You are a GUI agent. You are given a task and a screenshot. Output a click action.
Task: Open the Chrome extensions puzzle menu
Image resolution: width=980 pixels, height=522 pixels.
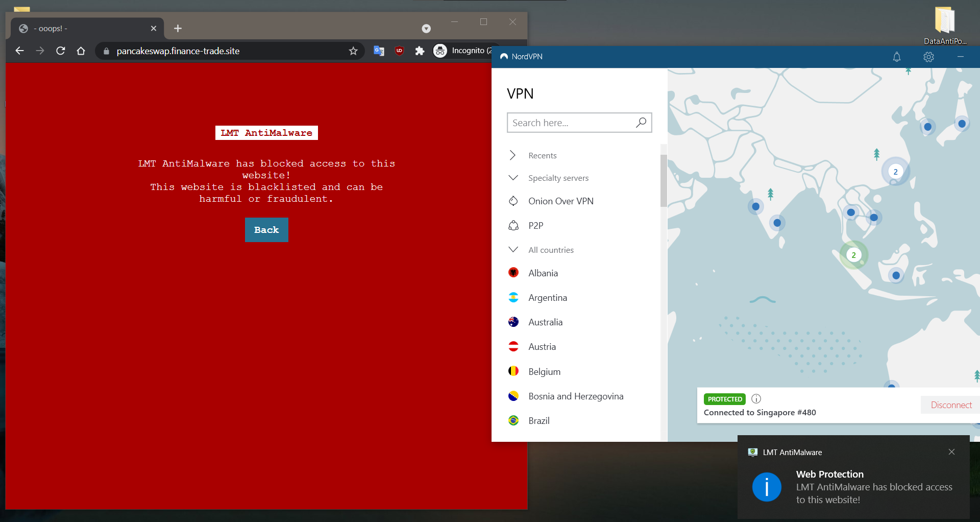420,51
